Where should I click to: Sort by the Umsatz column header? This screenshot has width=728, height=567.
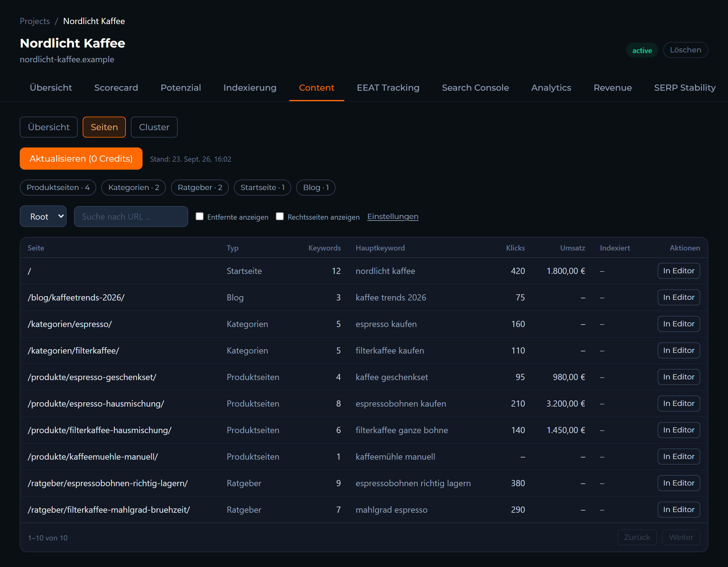pyautogui.click(x=572, y=248)
